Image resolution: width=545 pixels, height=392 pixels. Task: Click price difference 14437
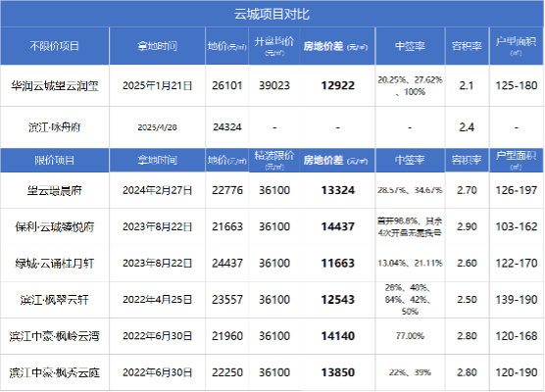(x=338, y=226)
